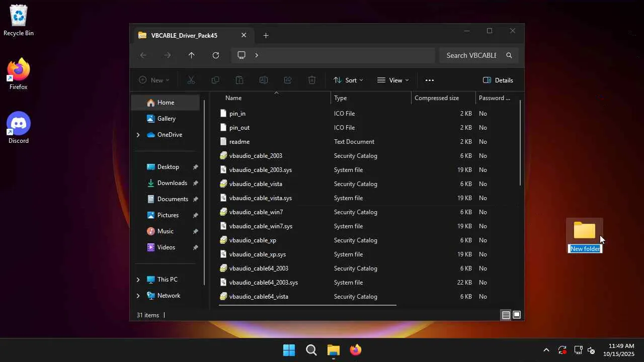644x362 pixels.
Task: Open the See more ellipsis menu
Action: (x=429, y=80)
